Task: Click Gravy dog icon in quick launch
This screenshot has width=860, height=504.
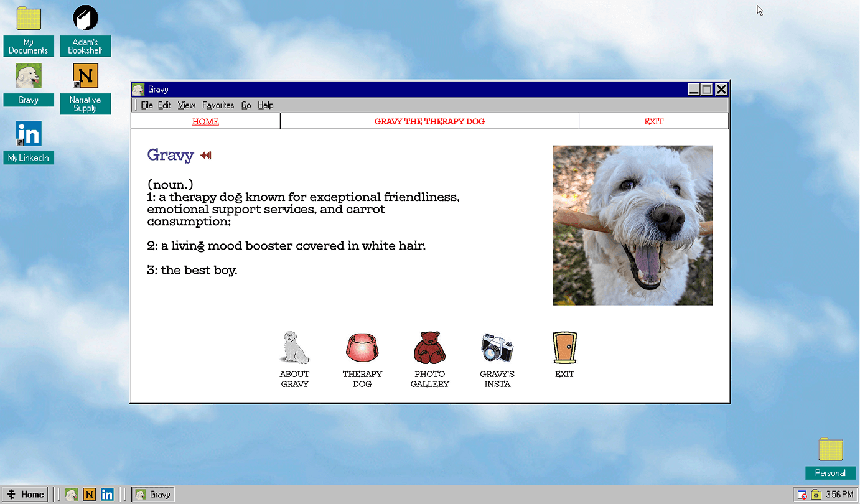Action: pos(72,495)
